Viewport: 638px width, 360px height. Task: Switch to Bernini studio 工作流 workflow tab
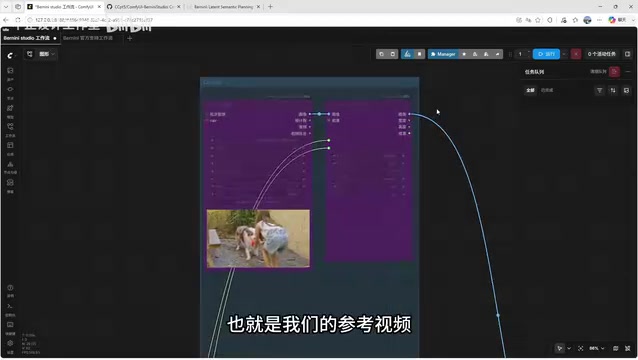[30, 38]
